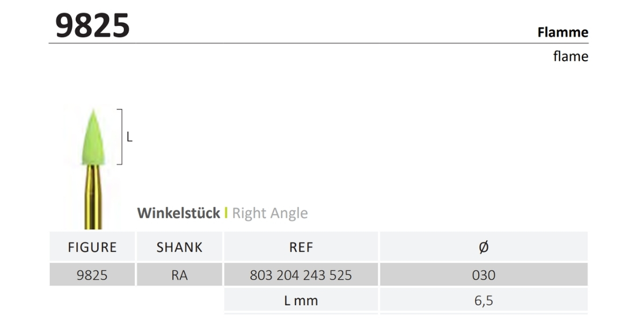Screen dimensions: 644x324
Task: Click the green divider bar before Right Angle
Action: tap(226, 213)
